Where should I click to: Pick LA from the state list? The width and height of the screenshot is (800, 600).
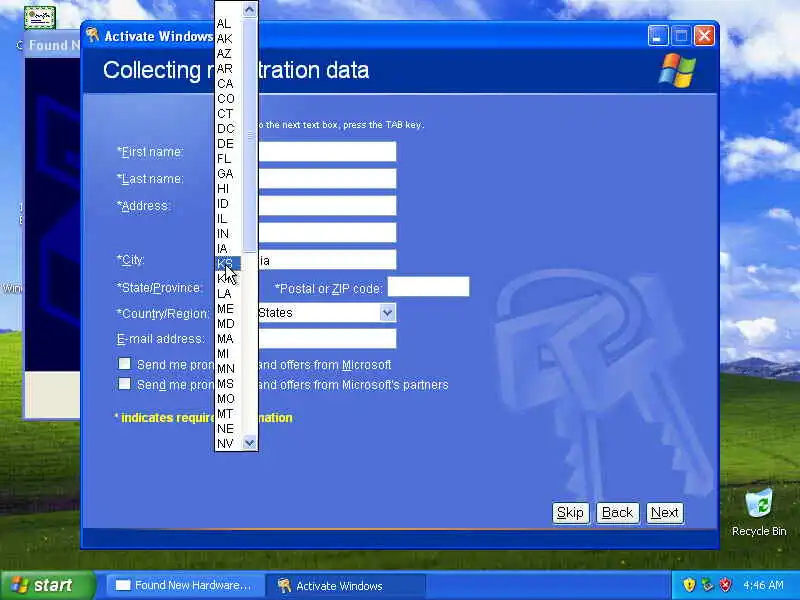[x=228, y=294]
